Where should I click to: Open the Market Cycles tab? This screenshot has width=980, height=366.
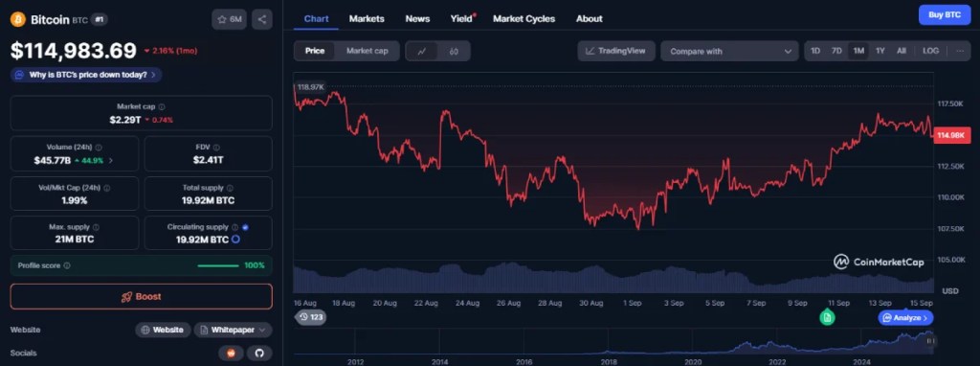coord(523,19)
